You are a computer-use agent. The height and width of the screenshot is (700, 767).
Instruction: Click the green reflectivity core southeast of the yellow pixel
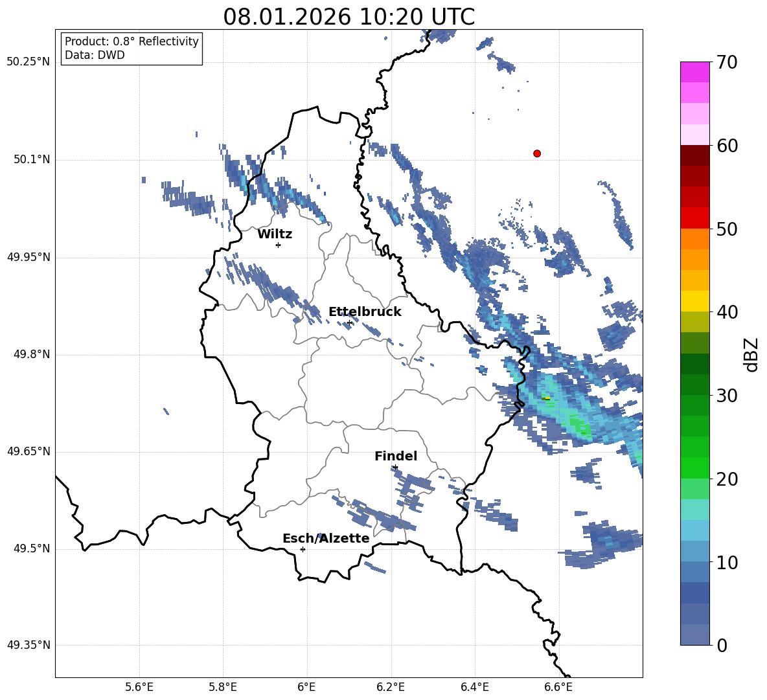(x=580, y=425)
